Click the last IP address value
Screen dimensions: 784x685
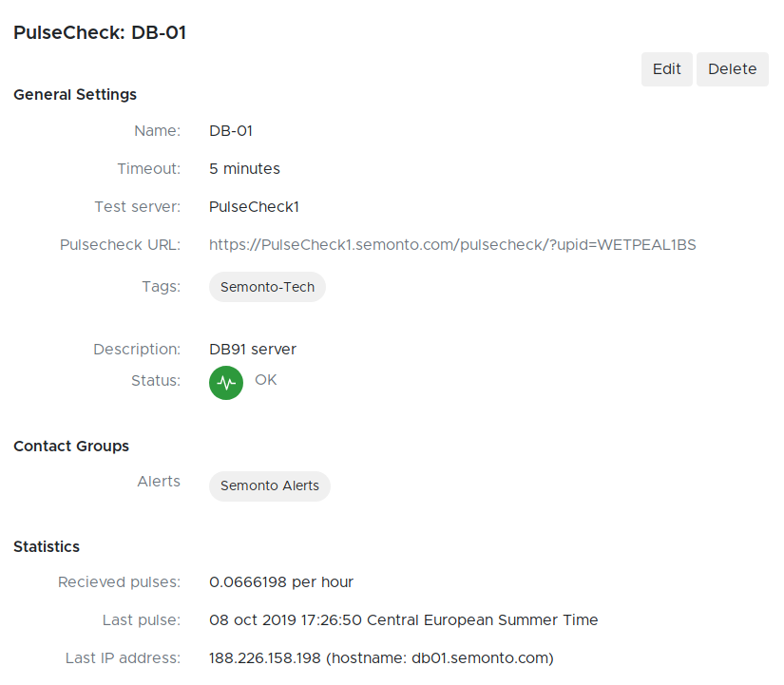[x=381, y=658]
